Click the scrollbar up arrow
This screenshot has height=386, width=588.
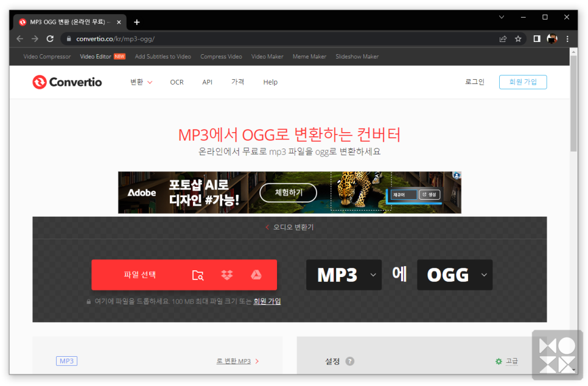[x=573, y=51]
